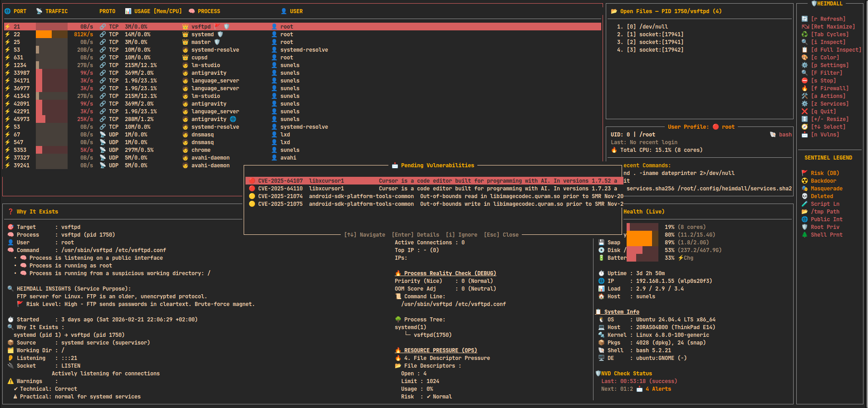This screenshot has width=868, height=408.
Task: Click the PROCESS column header
Action: (209, 11)
